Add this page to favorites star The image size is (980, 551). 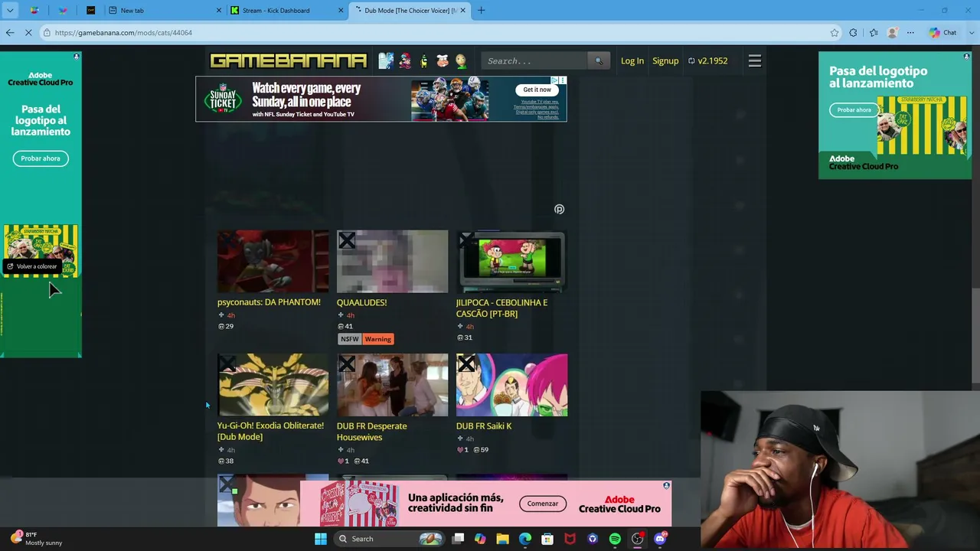(835, 33)
